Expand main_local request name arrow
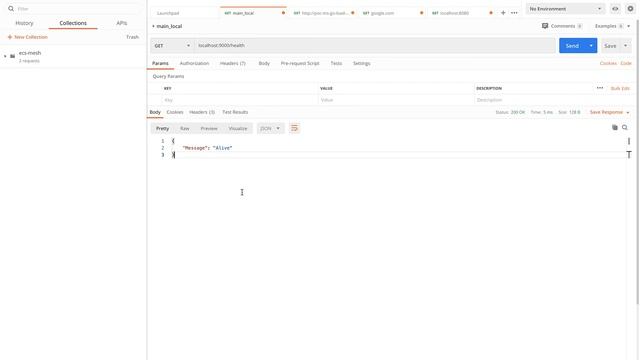640x360 pixels. click(153, 26)
